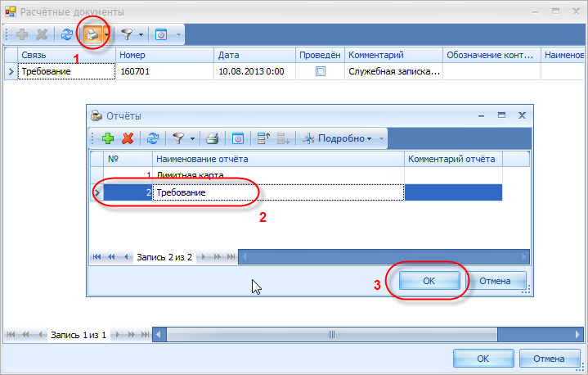
Task: Go to previous page in Расчётные документы navigator
Action: coord(25,334)
